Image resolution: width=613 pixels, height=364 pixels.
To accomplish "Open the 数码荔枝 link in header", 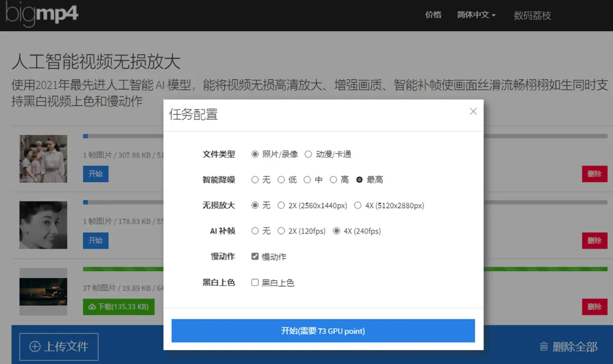I will 532,16.
